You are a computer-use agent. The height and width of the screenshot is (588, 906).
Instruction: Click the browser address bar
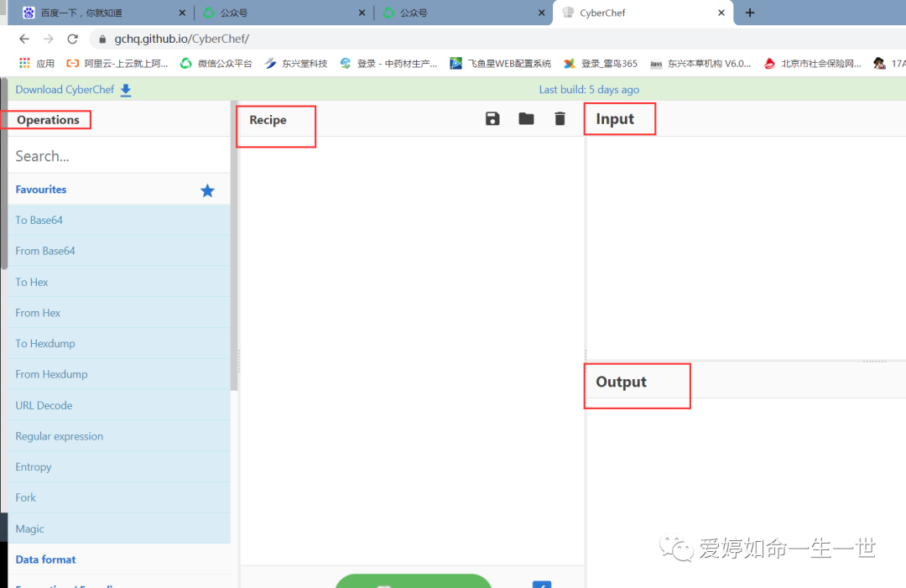pyautogui.click(x=497, y=39)
